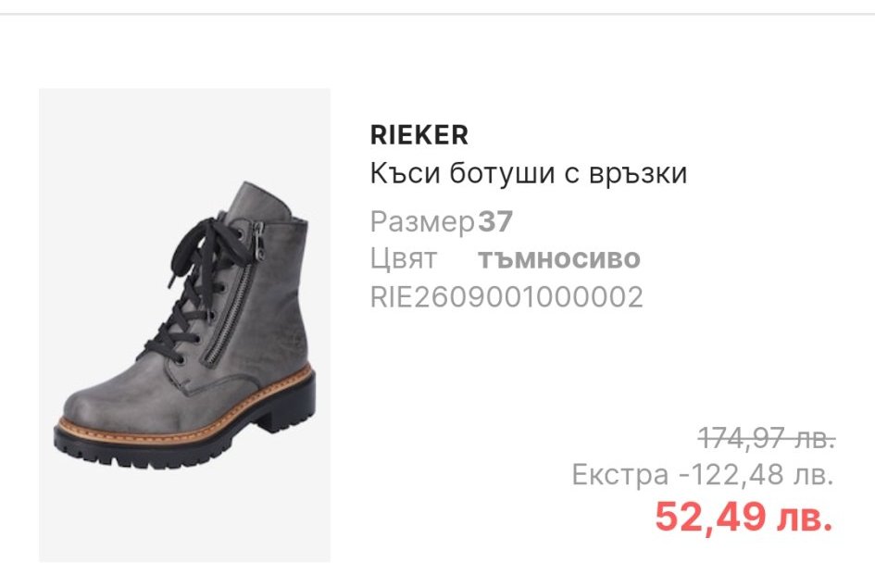Open the product title Къси ботуши с връзки

tap(529, 173)
